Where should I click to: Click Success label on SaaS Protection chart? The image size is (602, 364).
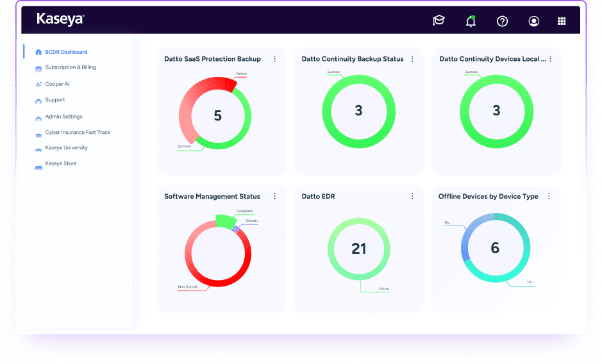pyautogui.click(x=184, y=146)
